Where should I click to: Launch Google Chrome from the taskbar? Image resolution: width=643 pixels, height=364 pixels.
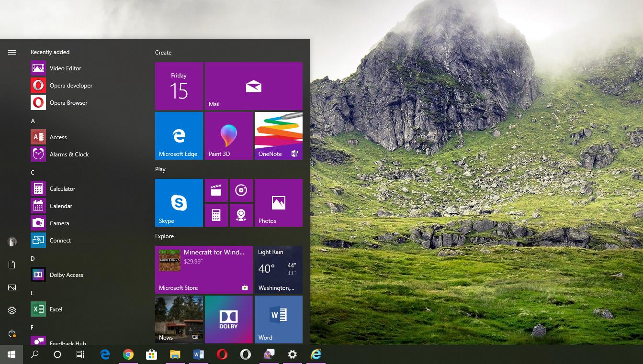(x=128, y=354)
